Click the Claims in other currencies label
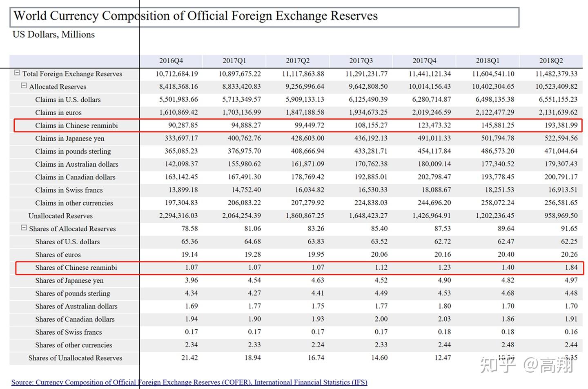This screenshot has height=389, width=588. click(74, 203)
